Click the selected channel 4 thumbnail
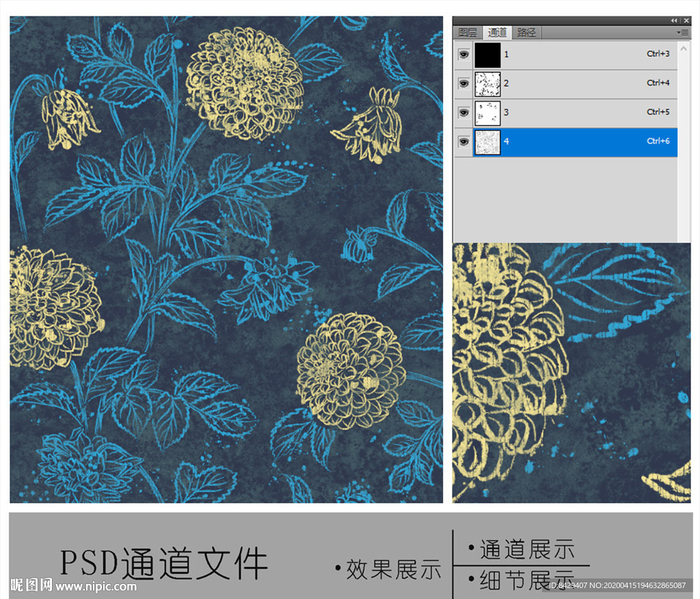This screenshot has height=599, width=700. [487, 142]
